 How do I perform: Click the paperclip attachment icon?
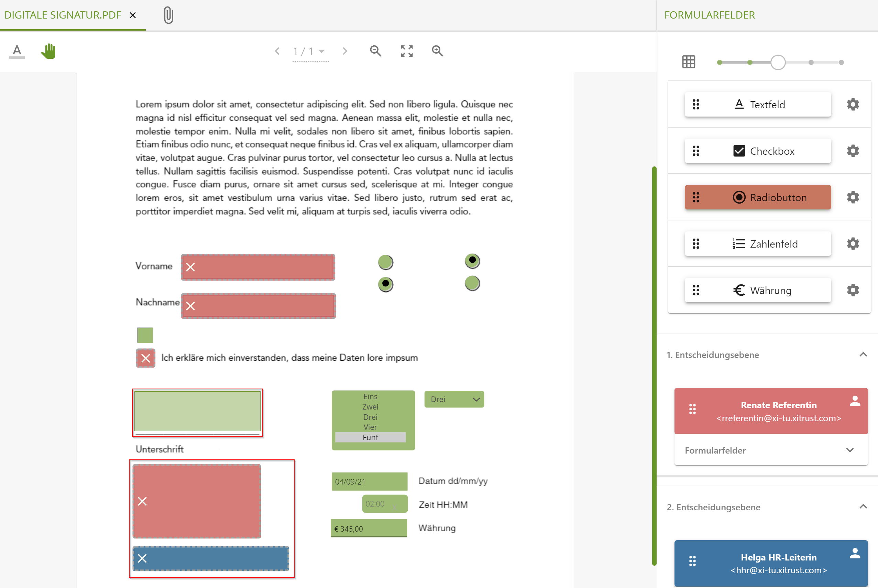click(x=168, y=15)
